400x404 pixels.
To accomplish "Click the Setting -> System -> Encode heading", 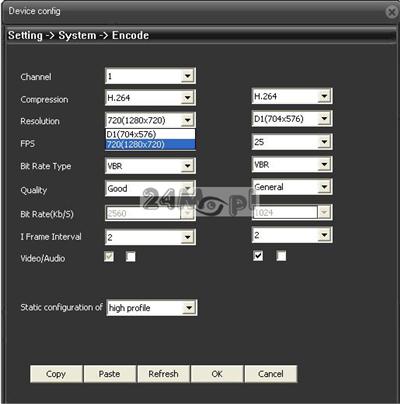I will pyautogui.click(x=79, y=35).
